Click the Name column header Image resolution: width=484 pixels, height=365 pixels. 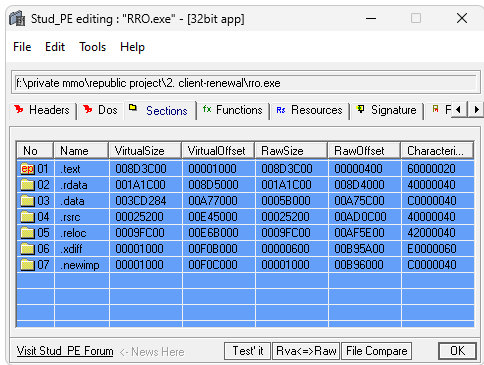tap(81, 151)
